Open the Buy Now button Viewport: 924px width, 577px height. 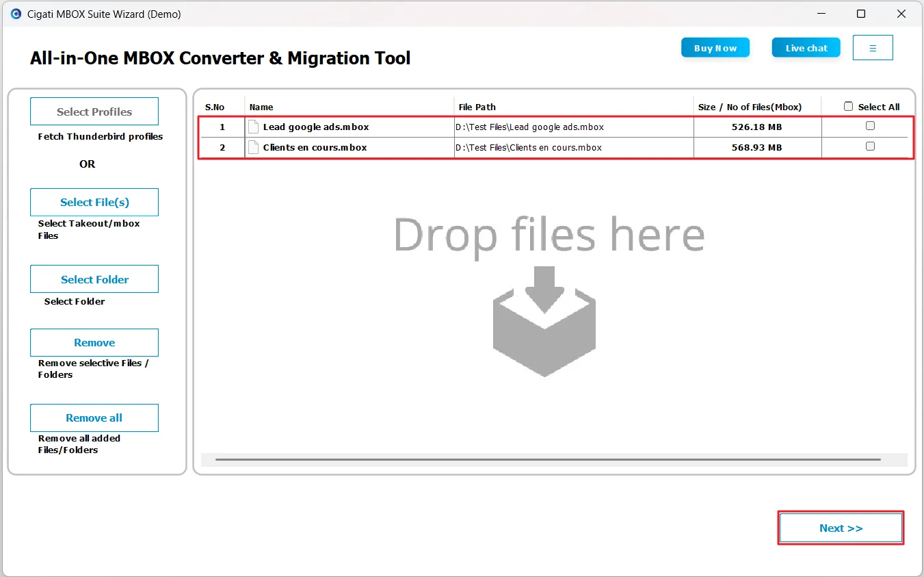[x=715, y=48]
